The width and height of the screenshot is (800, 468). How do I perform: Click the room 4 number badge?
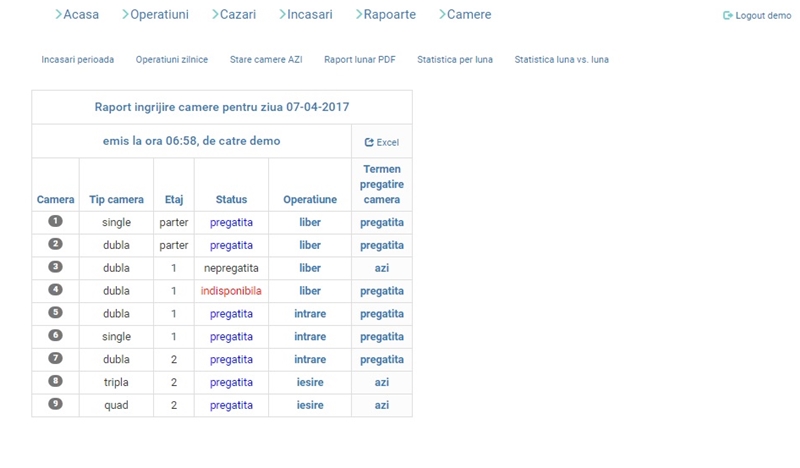coord(55,290)
